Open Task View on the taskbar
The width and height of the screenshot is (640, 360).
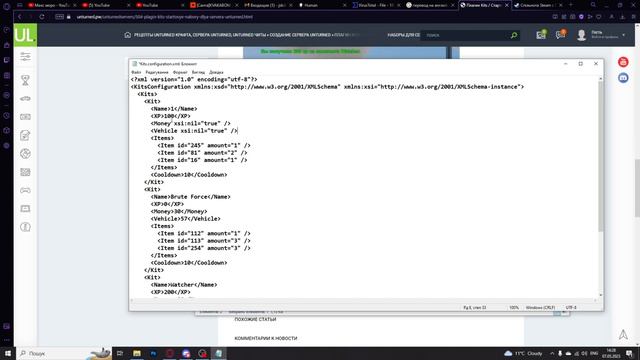tap(120, 353)
